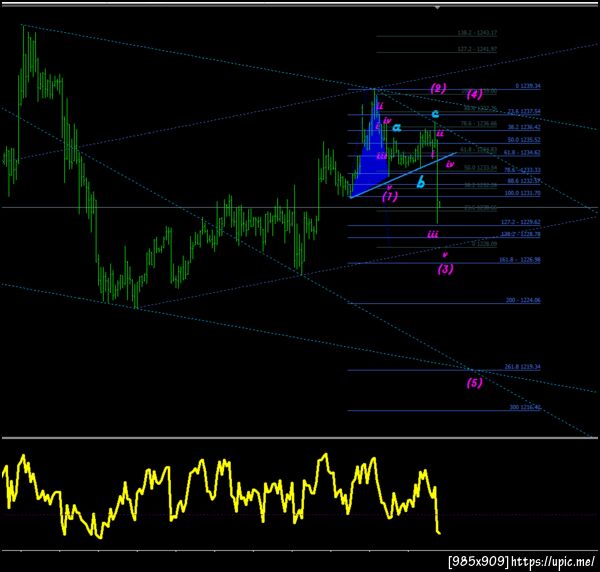Click the 161.8 Fibonacci level label
This screenshot has height=572, width=600.
[x=520, y=260]
